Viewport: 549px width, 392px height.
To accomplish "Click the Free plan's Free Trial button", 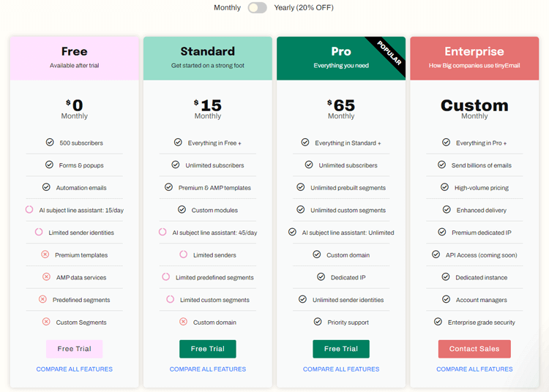I will click(x=74, y=349).
